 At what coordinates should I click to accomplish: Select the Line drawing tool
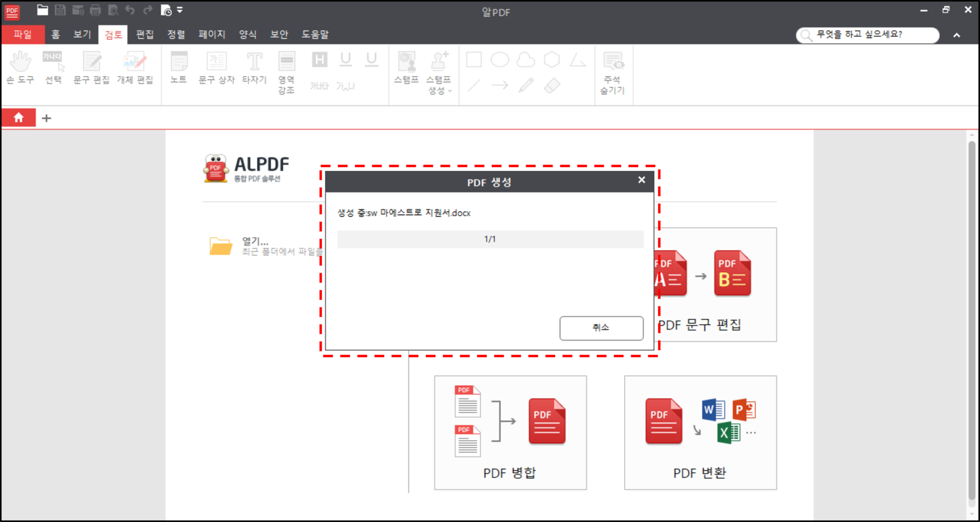pos(474,86)
